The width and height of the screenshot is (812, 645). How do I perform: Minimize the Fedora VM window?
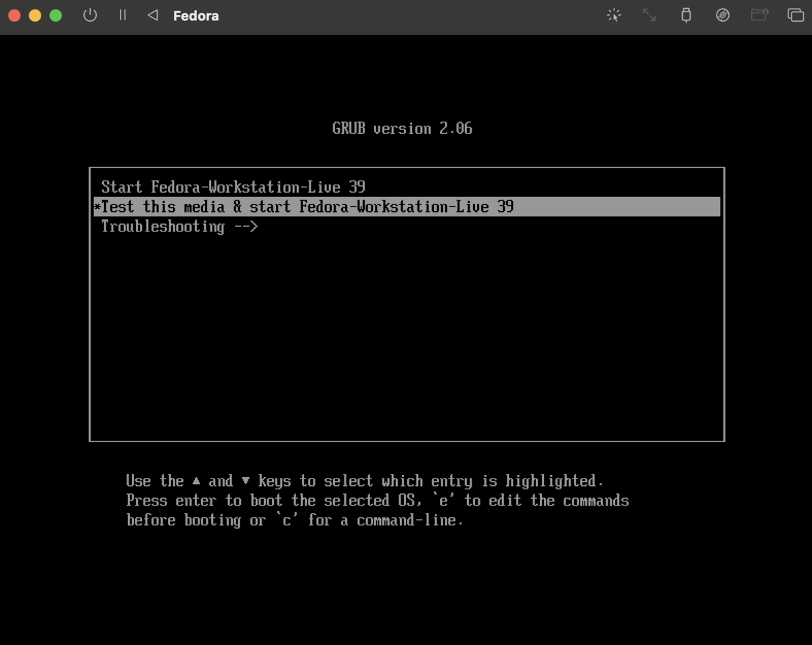click(x=35, y=15)
